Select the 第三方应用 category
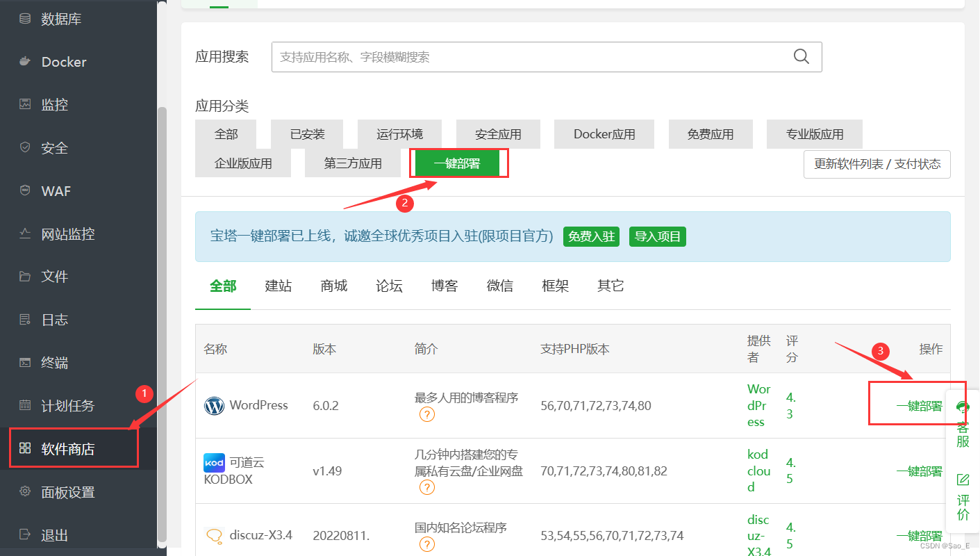980x556 pixels. [353, 163]
